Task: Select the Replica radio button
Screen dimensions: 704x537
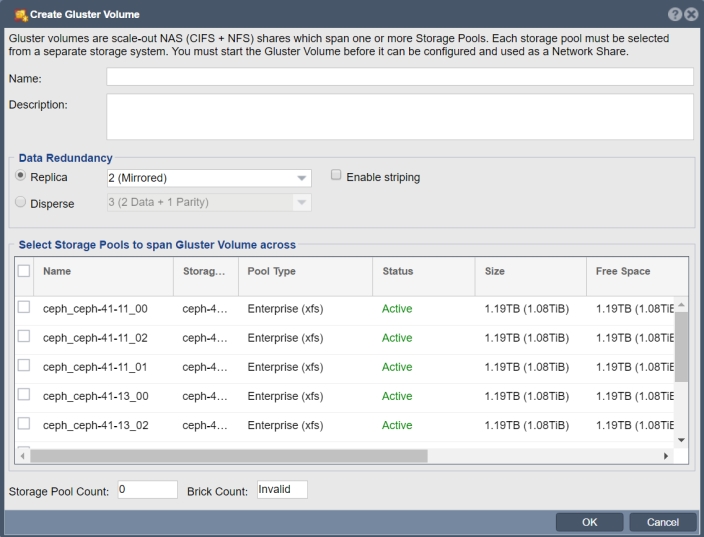Action: coord(20,176)
